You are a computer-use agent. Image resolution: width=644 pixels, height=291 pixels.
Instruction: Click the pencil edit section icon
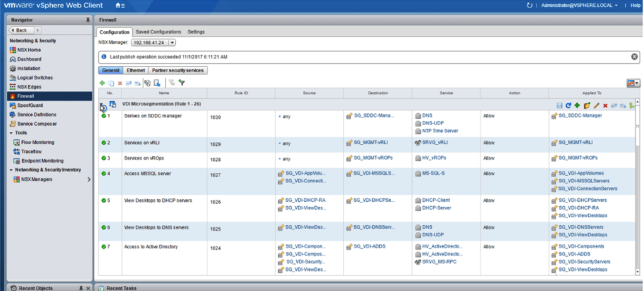(596, 106)
